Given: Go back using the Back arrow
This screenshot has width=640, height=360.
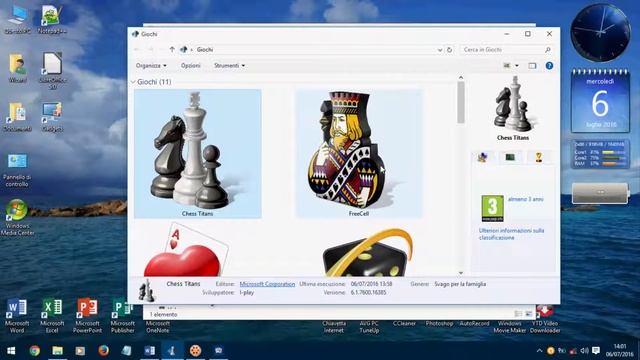Looking at the screenshot, I should [x=137, y=49].
